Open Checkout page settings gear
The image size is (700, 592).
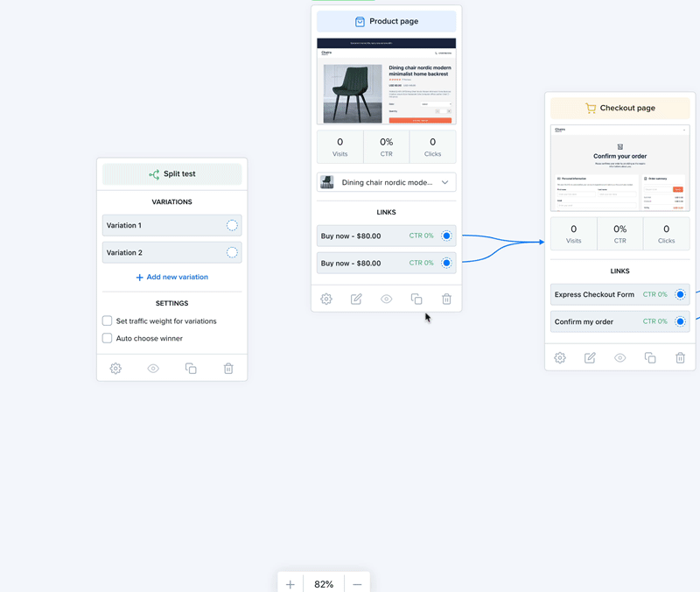pyautogui.click(x=560, y=357)
